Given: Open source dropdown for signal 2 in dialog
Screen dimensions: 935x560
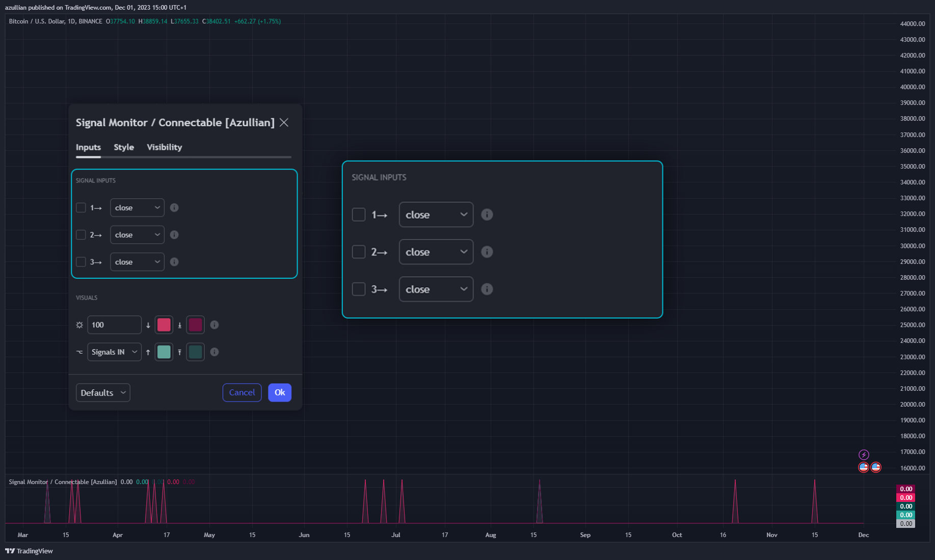Looking at the screenshot, I should (137, 234).
